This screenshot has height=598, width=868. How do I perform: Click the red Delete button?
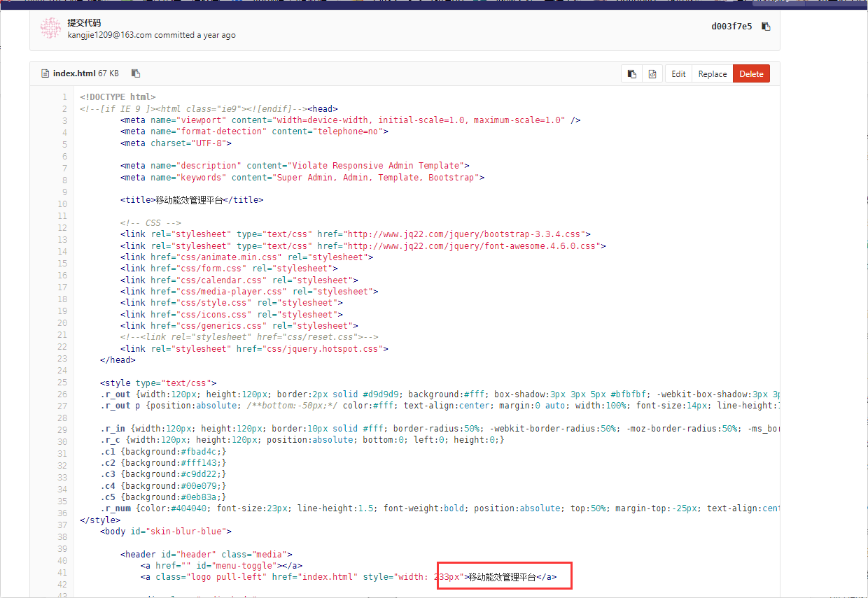coord(751,74)
